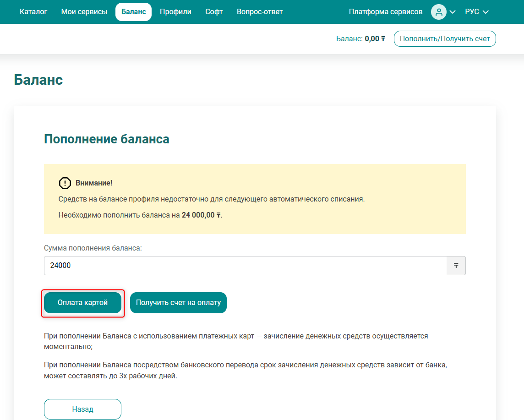Open the РУС language selector
This screenshot has height=420, width=524.
tap(472, 12)
